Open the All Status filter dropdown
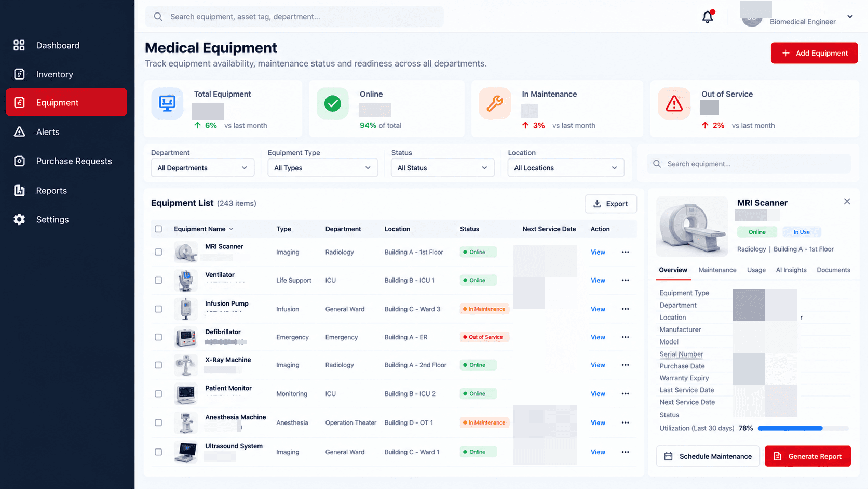868x489 pixels. [x=442, y=168]
